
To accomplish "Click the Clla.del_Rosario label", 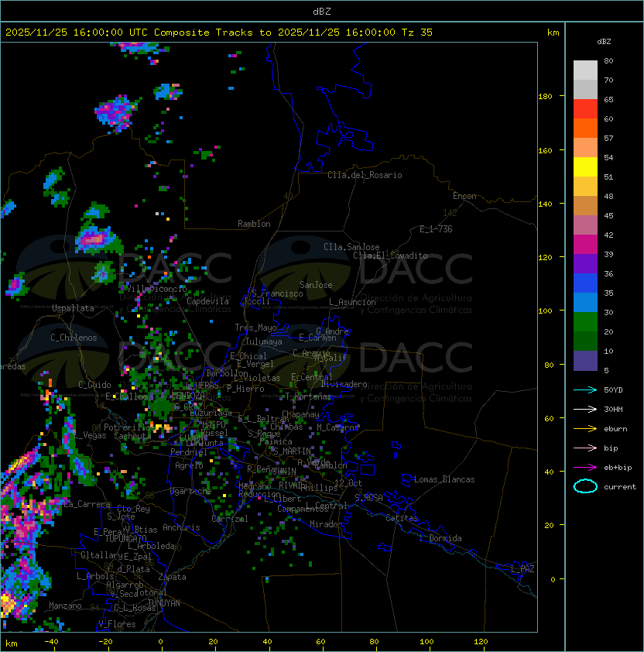I will tap(365, 175).
